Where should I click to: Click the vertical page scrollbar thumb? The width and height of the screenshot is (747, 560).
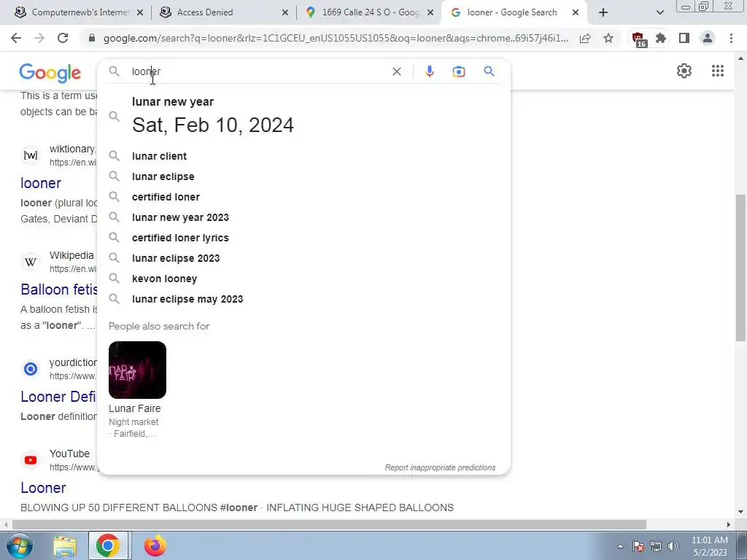(x=740, y=268)
